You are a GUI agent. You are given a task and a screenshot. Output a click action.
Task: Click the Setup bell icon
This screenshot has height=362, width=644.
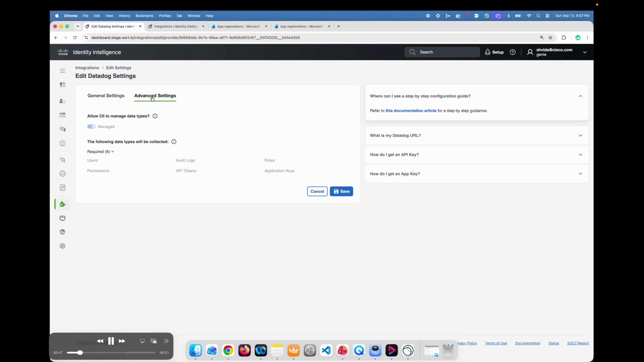pyautogui.click(x=488, y=52)
